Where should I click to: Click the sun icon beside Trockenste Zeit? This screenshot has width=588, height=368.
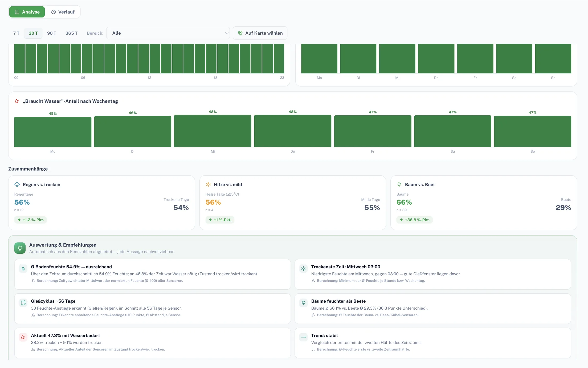tap(303, 269)
